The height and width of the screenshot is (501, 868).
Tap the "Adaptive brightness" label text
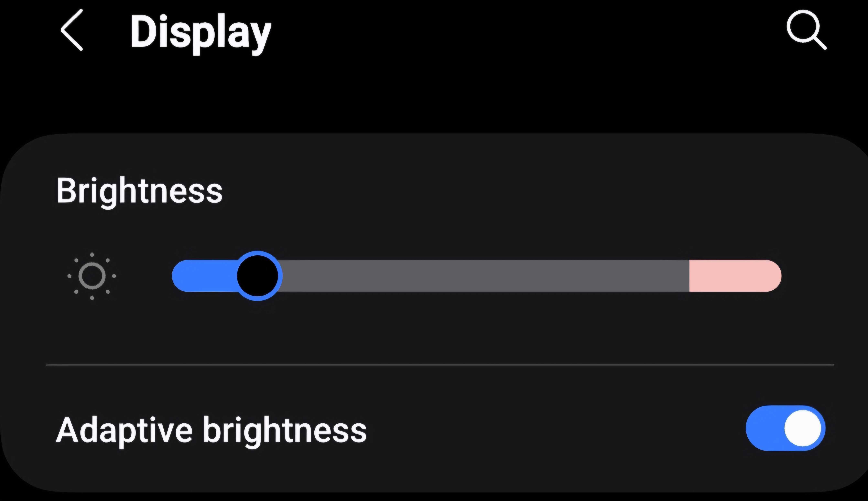point(211,430)
